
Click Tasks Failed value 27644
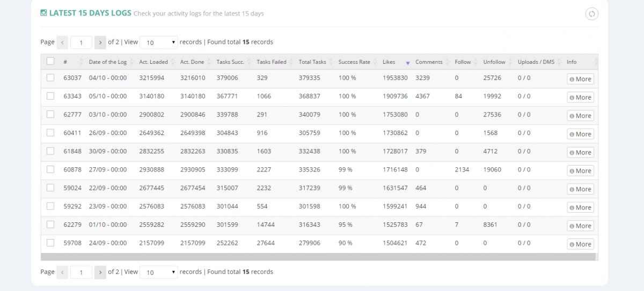(266, 243)
